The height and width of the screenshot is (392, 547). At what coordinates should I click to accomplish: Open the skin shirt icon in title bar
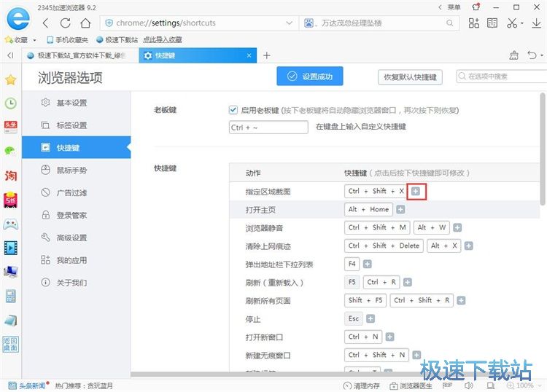pyautogui.click(x=476, y=7)
